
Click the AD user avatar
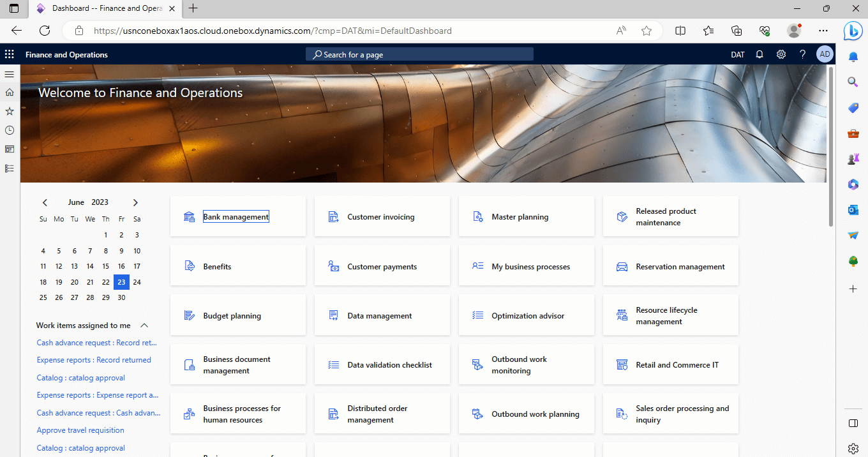click(825, 54)
